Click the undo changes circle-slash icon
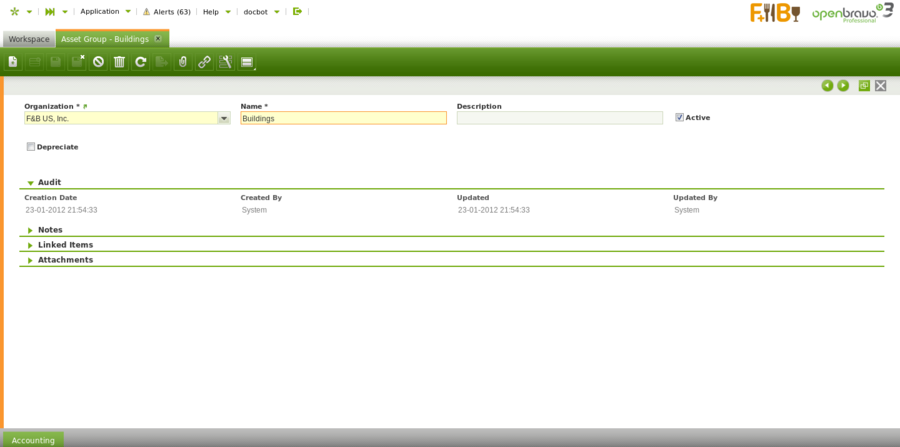This screenshot has height=447, width=900. 98,62
